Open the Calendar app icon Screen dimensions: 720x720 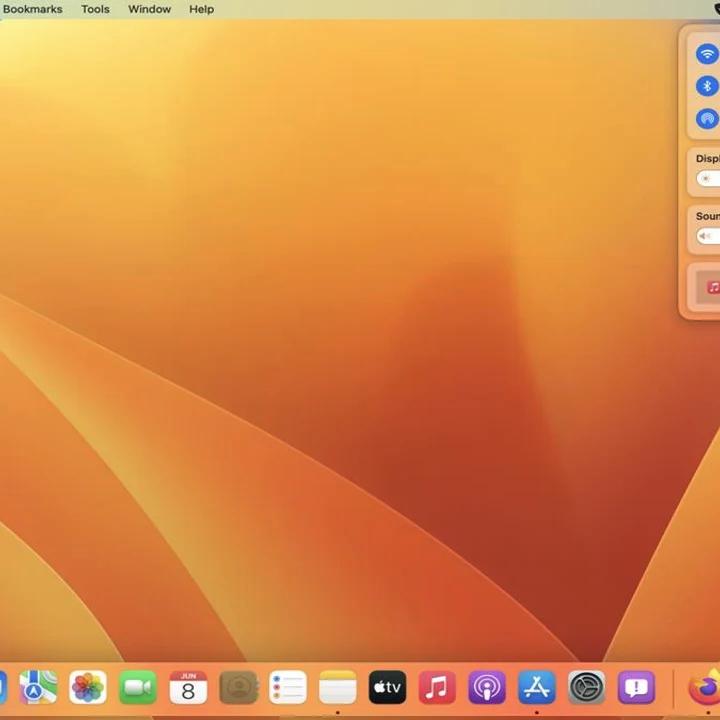pos(188,687)
